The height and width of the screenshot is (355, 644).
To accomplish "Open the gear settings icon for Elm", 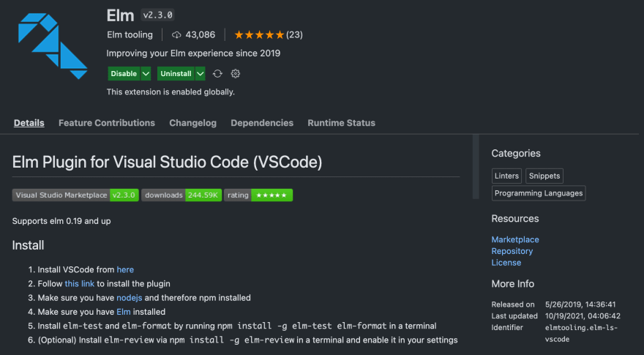I will click(x=236, y=73).
